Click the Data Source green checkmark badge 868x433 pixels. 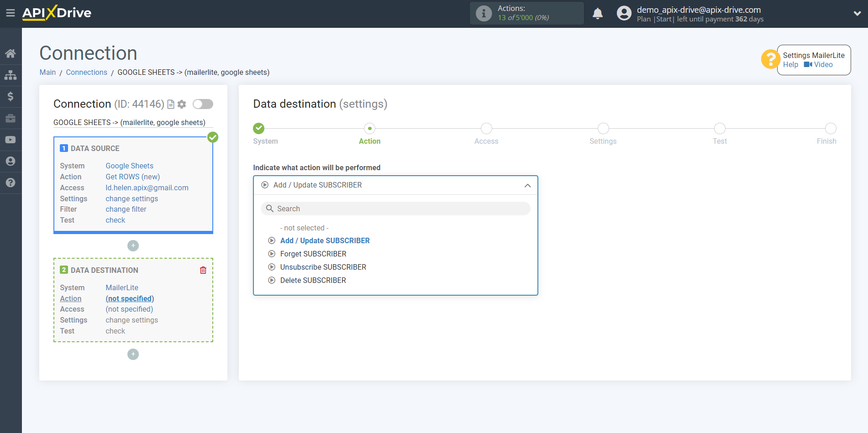click(213, 137)
